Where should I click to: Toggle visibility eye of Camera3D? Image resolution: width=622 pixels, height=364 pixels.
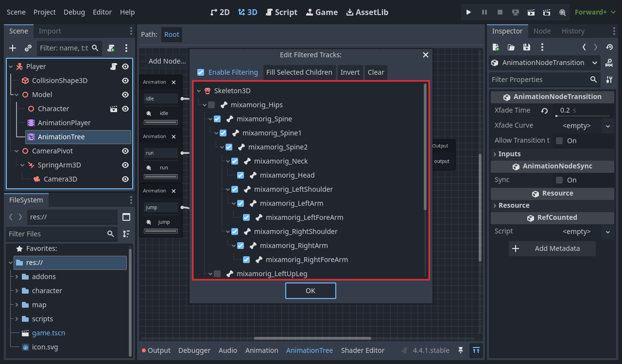pos(125,179)
